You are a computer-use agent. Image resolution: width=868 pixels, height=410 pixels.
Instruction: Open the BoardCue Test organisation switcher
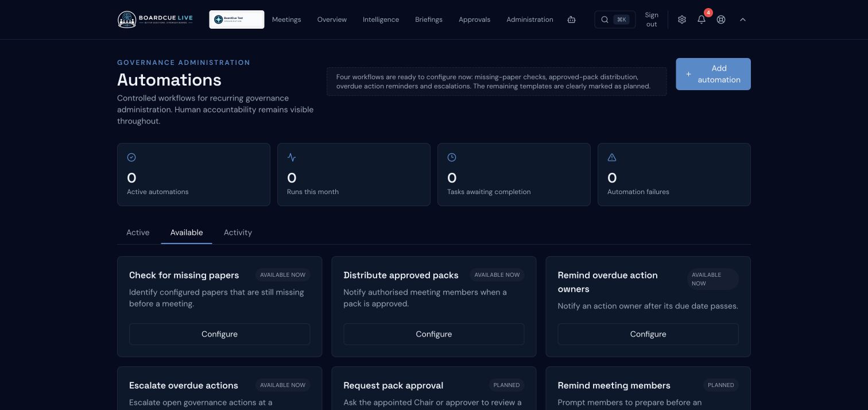pyautogui.click(x=237, y=20)
